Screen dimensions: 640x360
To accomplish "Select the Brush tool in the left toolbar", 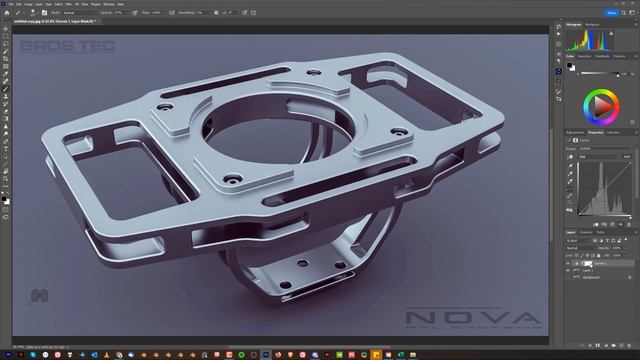I will pos(5,89).
